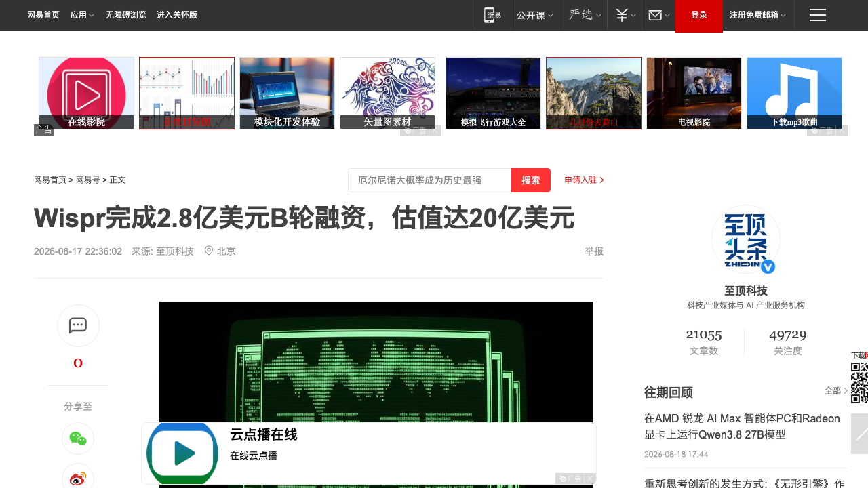Image resolution: width=868 pixels, height=488 pixels.
Task: Open the AMD 锐龙 AI Max article
Action: tap(742, 427)
